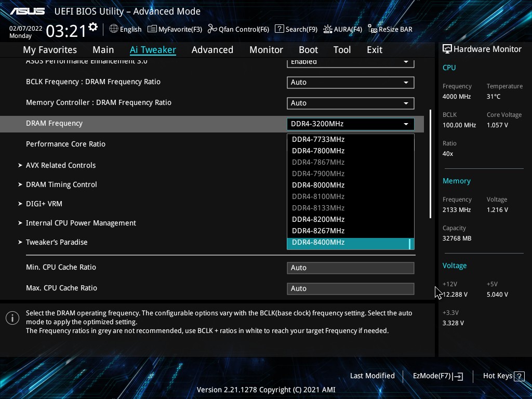This screenshot has height=399, width=532.
Task: Switch to the Boot tab
Action: 308,50
